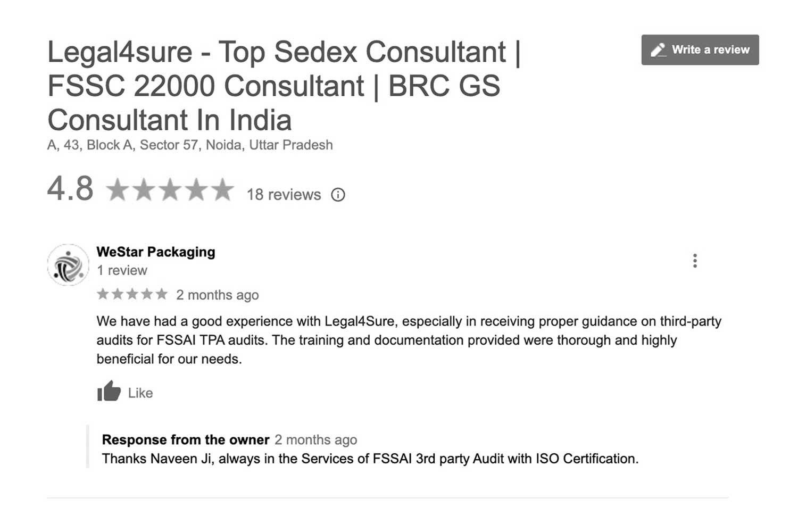Click the 4.8 rating number

click(x=70, y=189)
